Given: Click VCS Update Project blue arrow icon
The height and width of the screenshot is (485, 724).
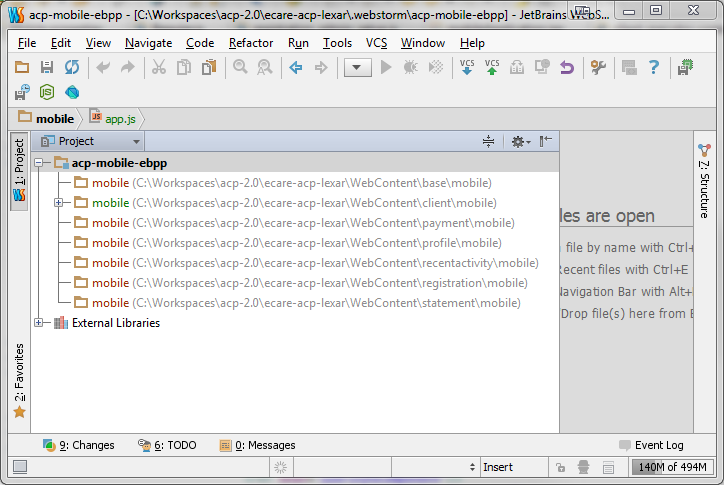Looking at the screenshot, I should (x=467, y=67).
